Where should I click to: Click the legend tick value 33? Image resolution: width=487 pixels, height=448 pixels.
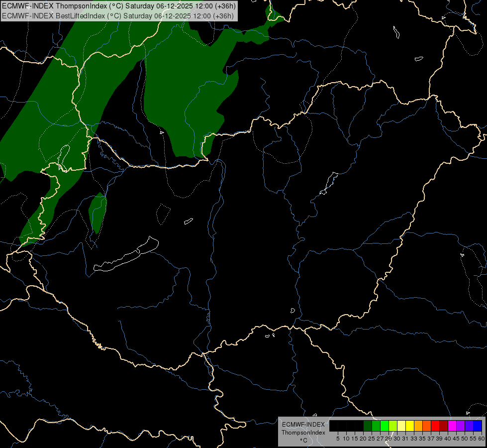tap(414, 439)
